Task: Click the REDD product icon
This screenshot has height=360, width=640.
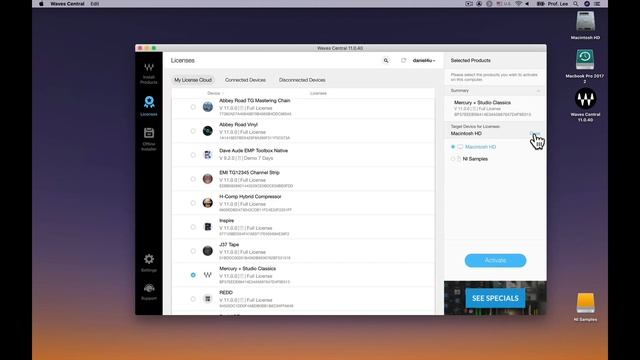Action: point(207,299)
